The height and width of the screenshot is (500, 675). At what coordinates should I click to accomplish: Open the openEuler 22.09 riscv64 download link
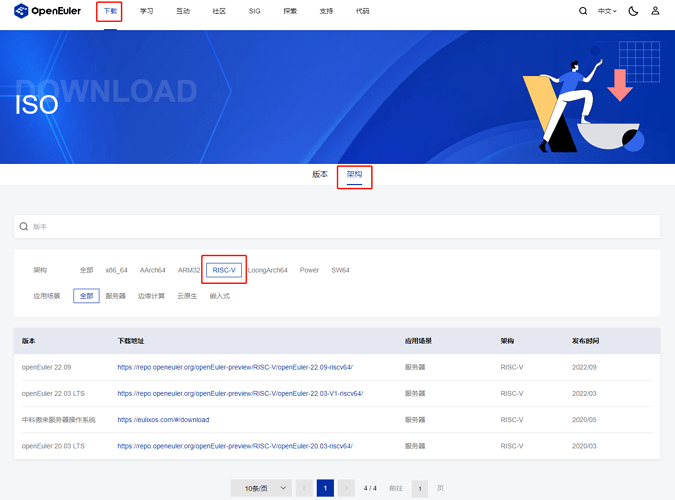pos(235,367)
